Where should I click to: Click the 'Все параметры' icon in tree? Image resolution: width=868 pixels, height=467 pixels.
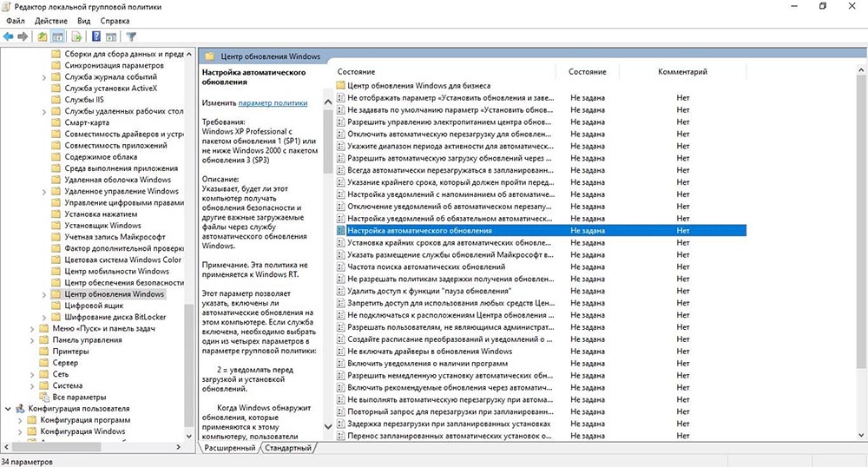(43, 397)
